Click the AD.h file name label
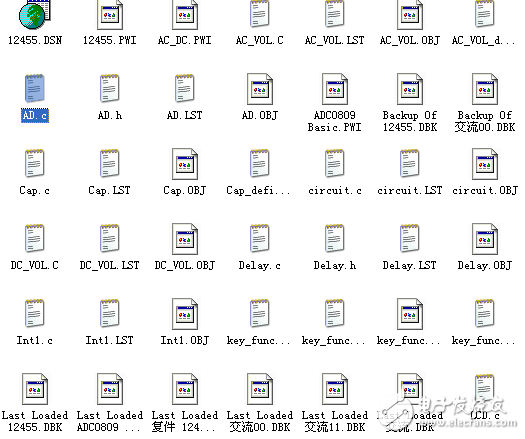Viewport: 525px width, 439px height. pyautogui.click(x=110, y=116)
